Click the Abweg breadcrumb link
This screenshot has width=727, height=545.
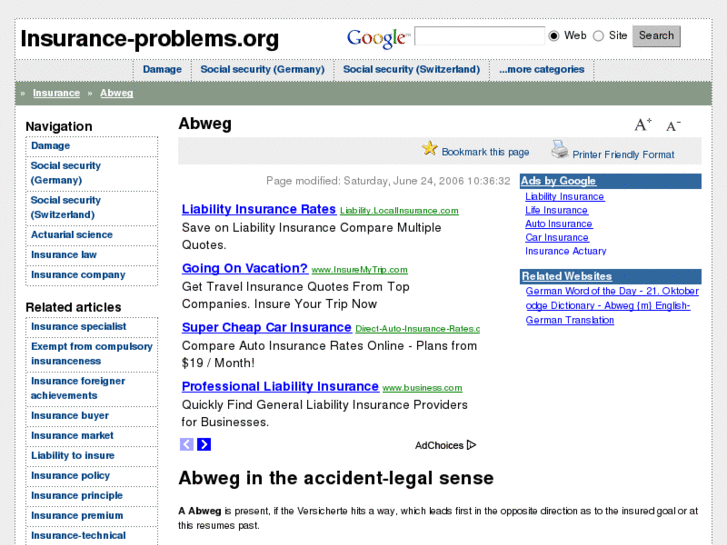tap(116, 93)
